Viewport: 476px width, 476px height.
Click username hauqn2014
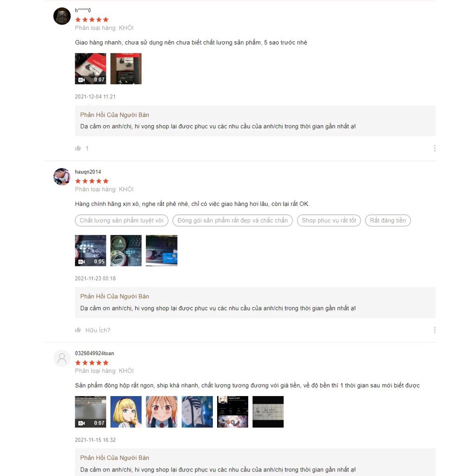click(88, 172)
